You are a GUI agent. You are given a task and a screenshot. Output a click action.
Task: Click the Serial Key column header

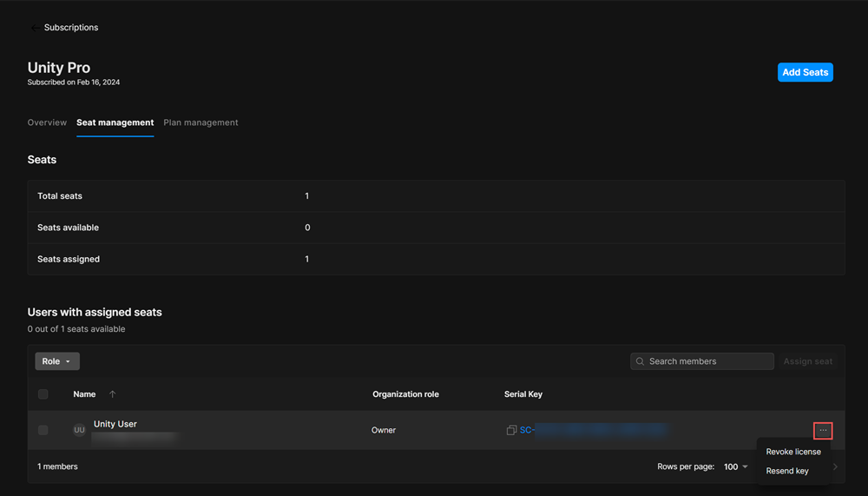pyautogui.click(x=523, y=394)
